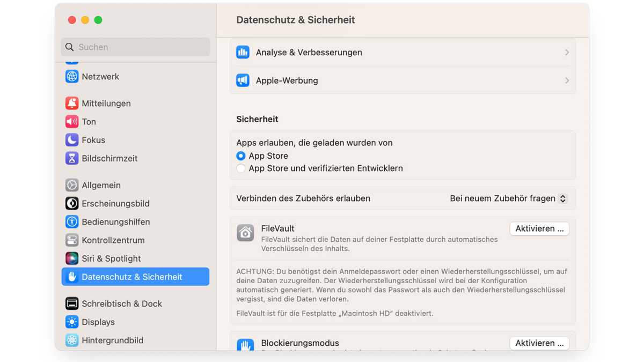Viewport: 644px width, 362px height.
Task: Click the Datenschutz & Sicherheit window title
Action: 296,20
